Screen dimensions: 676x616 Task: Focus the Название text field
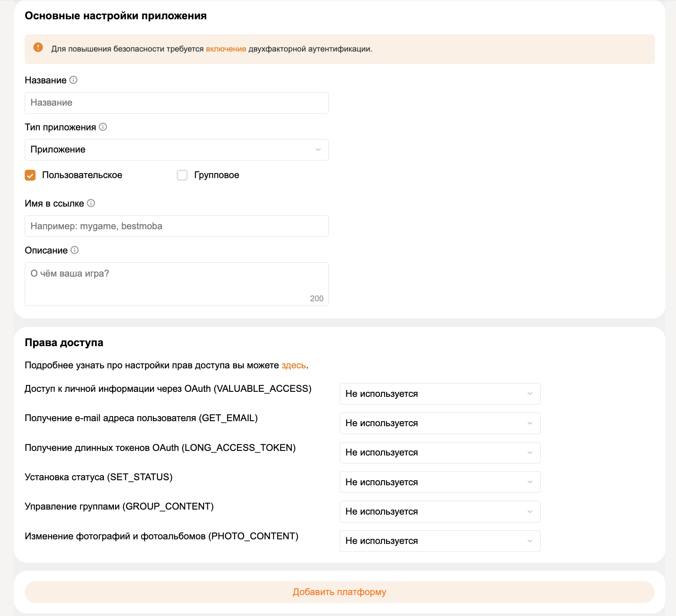click(x=176, y=103)
